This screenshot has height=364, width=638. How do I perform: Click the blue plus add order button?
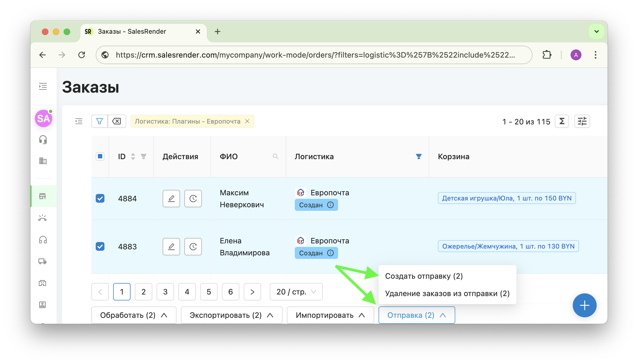click(584, 305)
